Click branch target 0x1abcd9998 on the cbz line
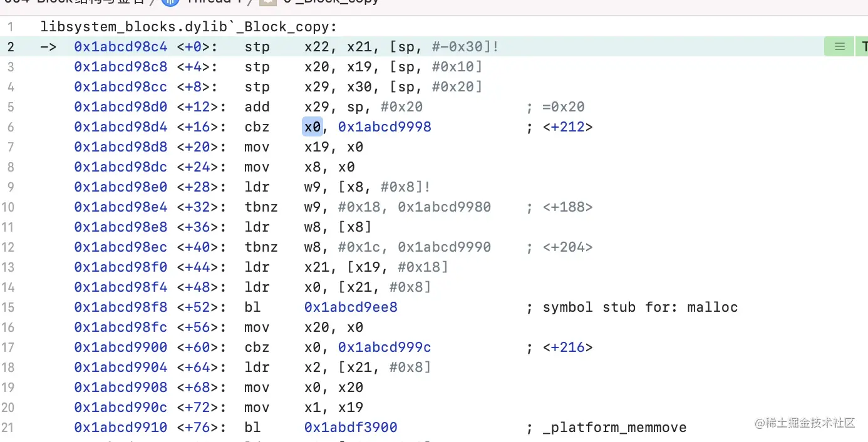 pyautogui.click(x=384, y=127)
